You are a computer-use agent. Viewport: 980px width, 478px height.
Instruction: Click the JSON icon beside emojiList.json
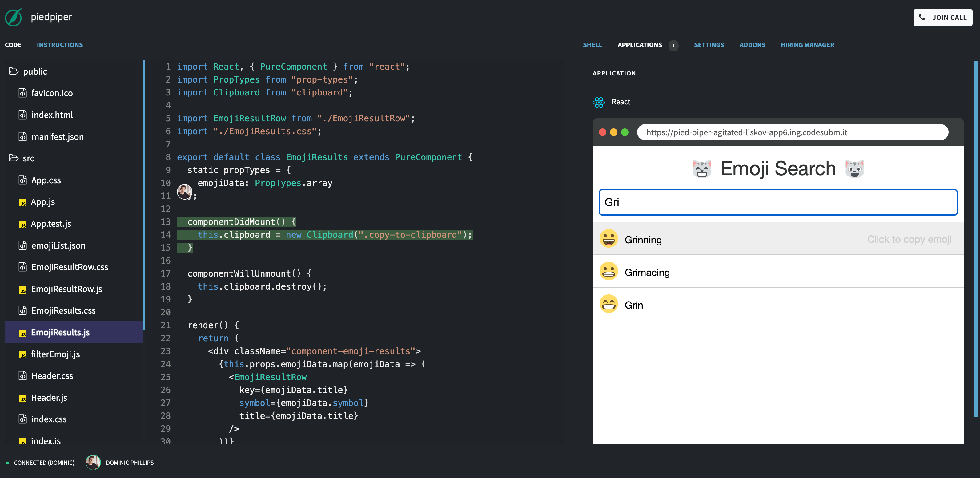tap(23, 245)
